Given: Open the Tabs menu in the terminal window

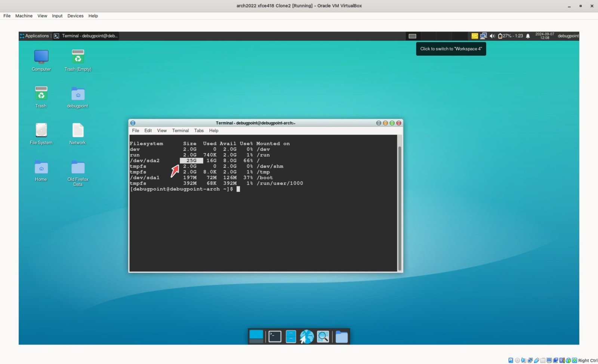Looking at the screenshot, I should pyautogui.click(x=198, y=130).
